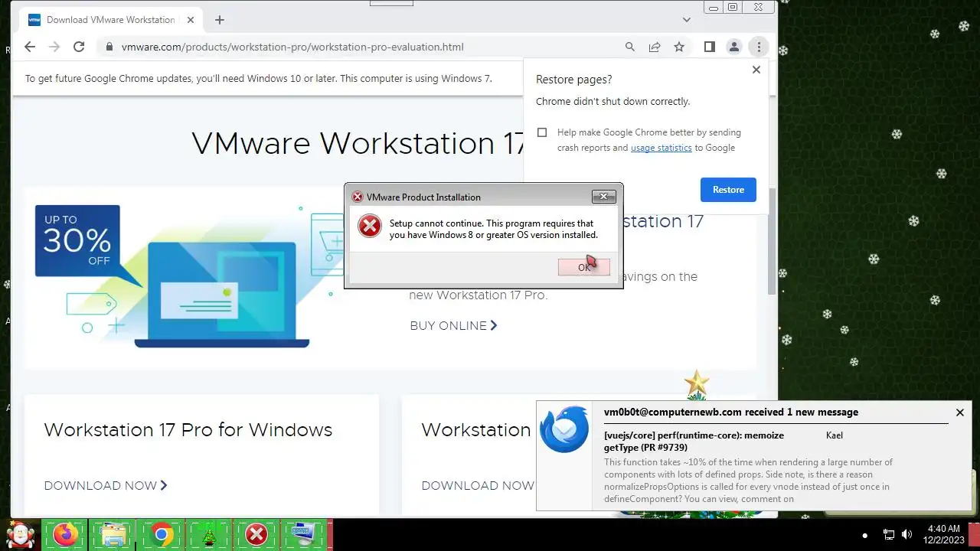This screenshot has height=551, width=980.
Task: Click the volume speaker tray icon
Action: pyautogui.click(x=907, y=534)
